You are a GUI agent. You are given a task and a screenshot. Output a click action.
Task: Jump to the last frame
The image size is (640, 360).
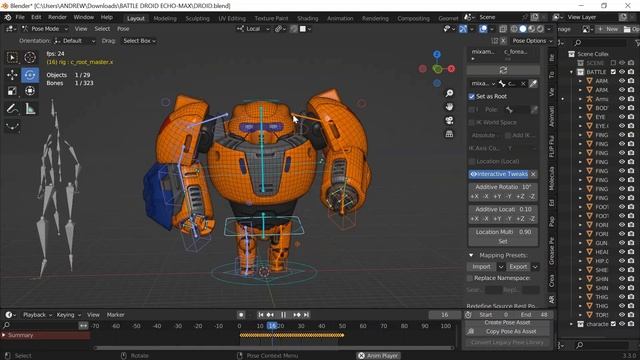click(307, 315)
